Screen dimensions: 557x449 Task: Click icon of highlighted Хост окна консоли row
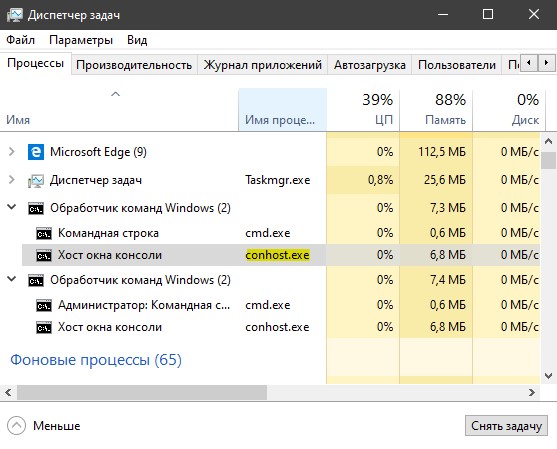point(44,255)
